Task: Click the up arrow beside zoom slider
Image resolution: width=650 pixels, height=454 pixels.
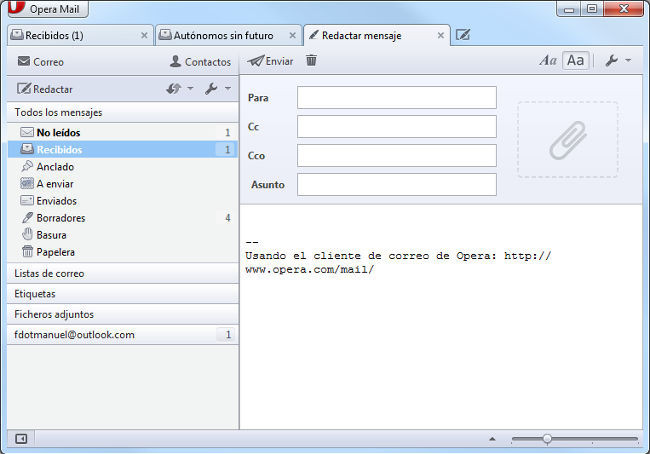Action: pyautogui.click(x=492, y=439)
